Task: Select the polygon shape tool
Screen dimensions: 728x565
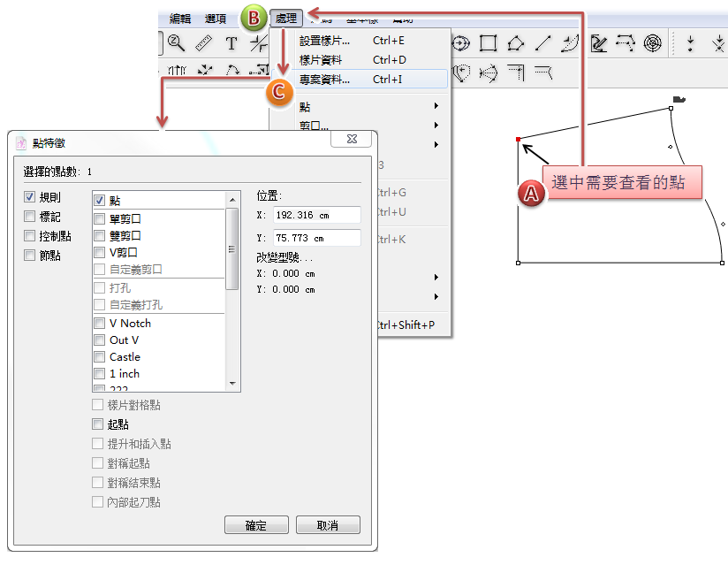Action: 516,42
